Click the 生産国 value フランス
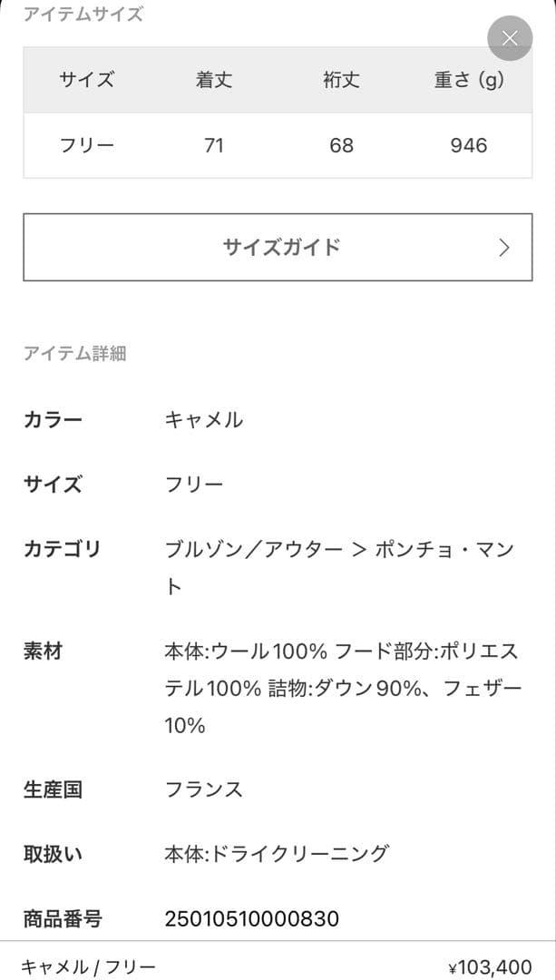 pyautogui.click(x=202, y=789)
